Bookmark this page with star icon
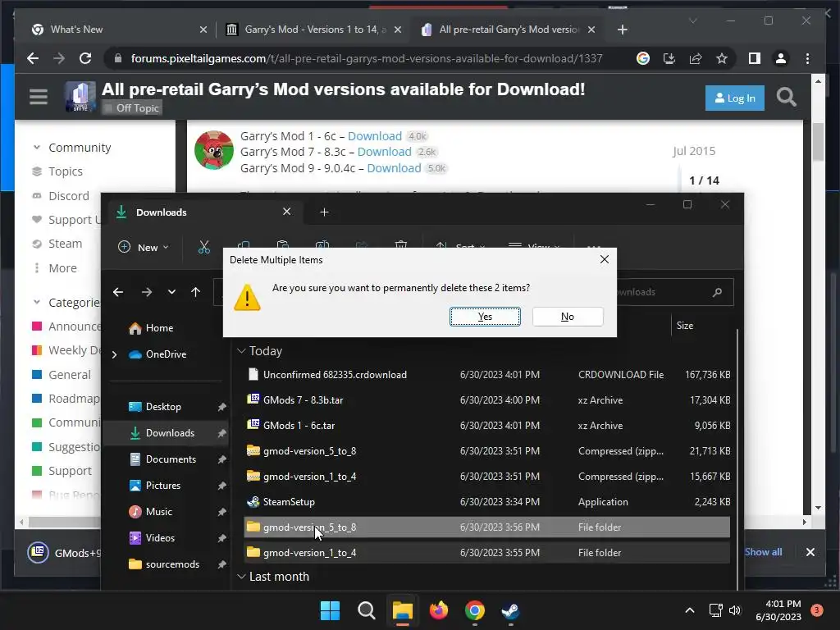The image size is (840, 630). [722, 58]
